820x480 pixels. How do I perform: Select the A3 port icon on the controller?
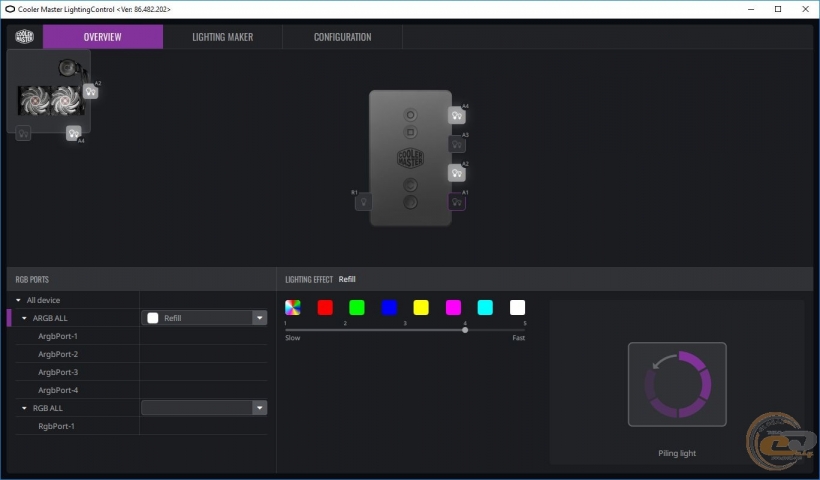[457, 144]
